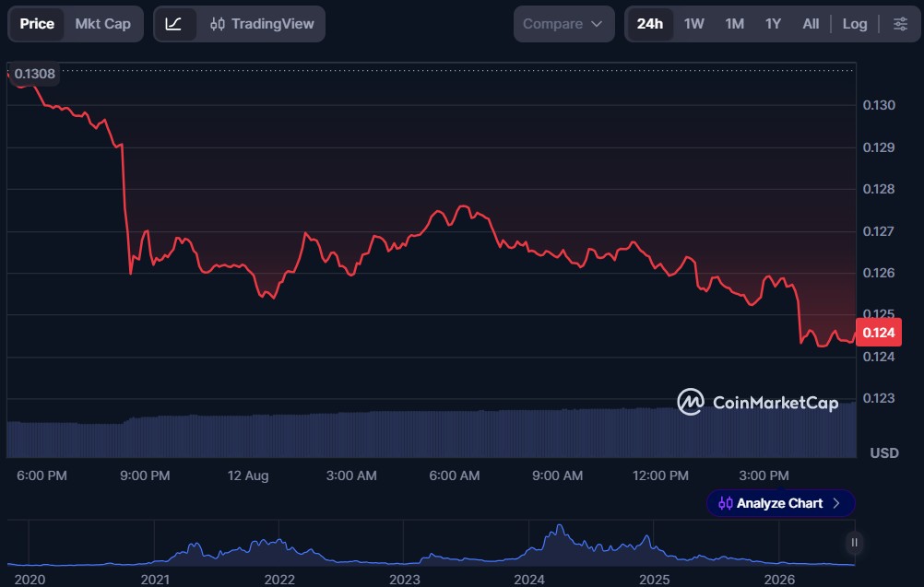Screen dimensions: 924x587
Task: Click 2024 on the history timeline
Action: pos(529,580)
